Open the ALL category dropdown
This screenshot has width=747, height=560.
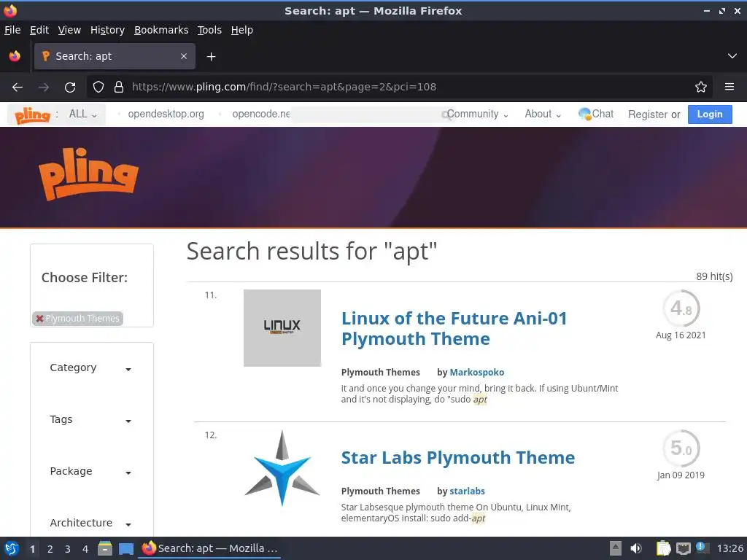coord(83,114)
